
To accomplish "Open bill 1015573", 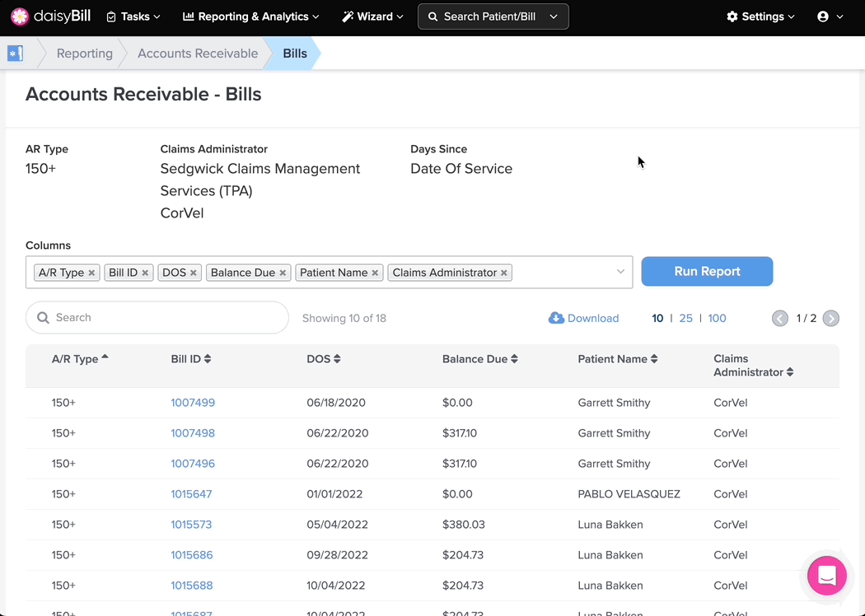I will tap(191, 525).
